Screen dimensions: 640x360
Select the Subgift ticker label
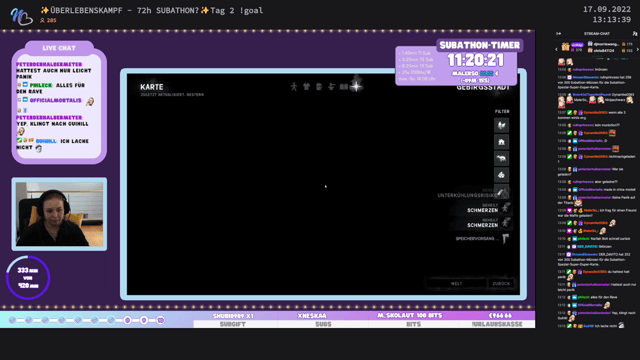coord(233,324)
